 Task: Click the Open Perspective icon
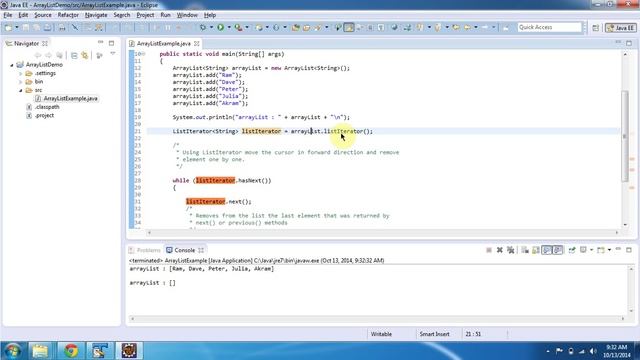click(x=596, y=27)
